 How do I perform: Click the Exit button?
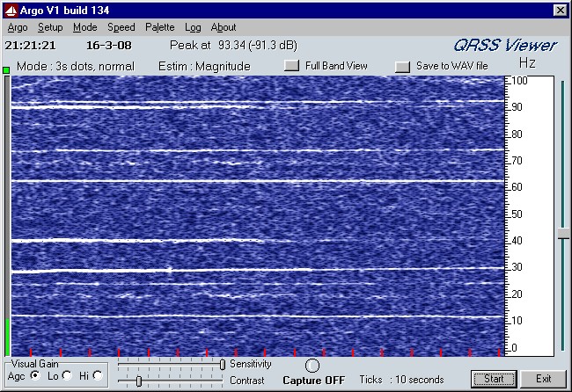[542, 379]
